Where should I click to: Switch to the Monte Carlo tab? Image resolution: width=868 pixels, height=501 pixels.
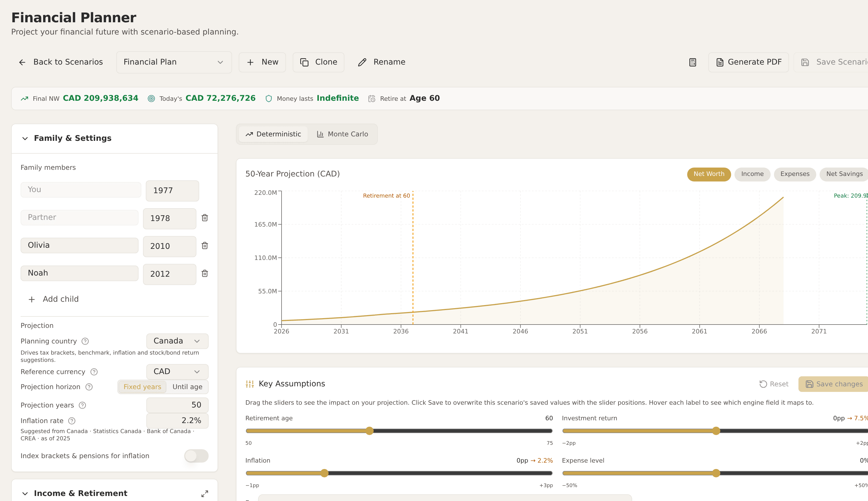click(342, 134)
